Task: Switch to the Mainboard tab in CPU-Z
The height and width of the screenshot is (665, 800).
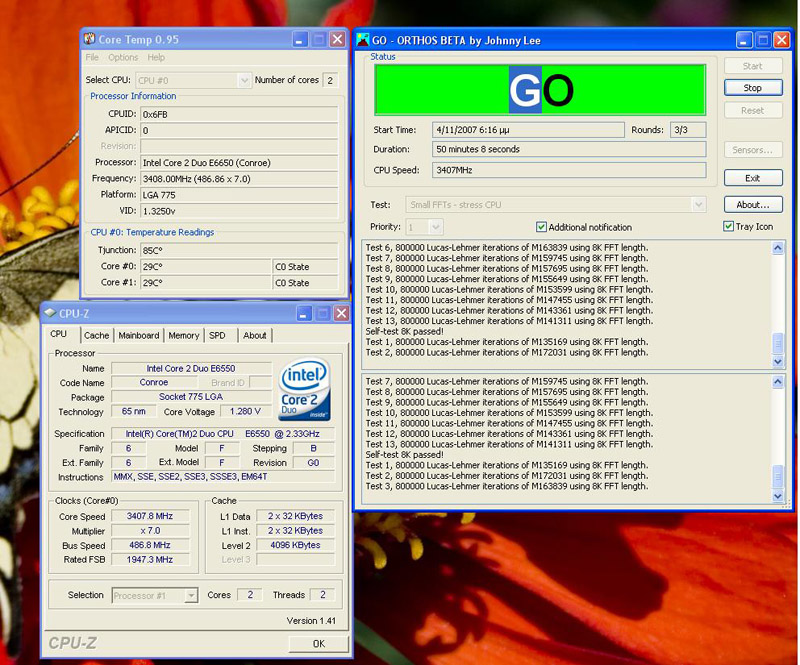Action: point(139,335)
